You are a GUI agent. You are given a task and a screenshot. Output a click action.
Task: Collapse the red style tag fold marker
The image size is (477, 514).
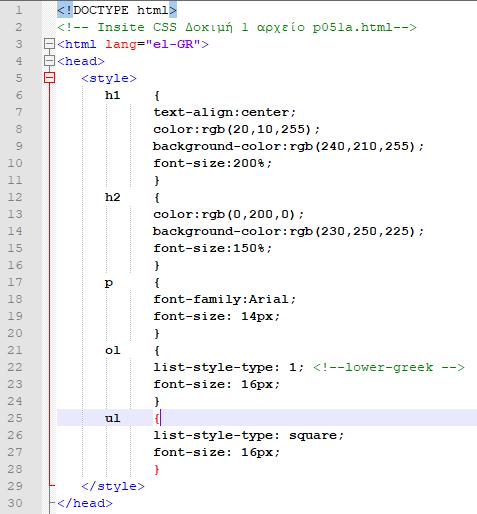pyautogui.click(x=49, y=78)
